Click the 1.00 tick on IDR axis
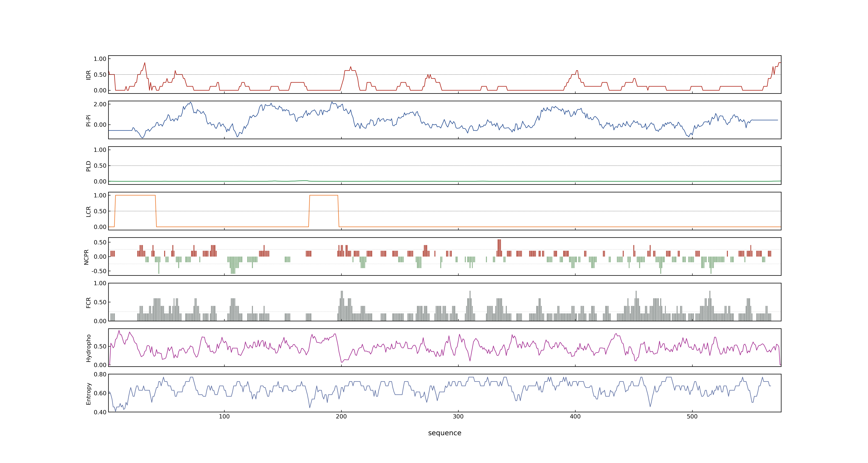Viewport: 868px width, 463px height. (100, 59)
